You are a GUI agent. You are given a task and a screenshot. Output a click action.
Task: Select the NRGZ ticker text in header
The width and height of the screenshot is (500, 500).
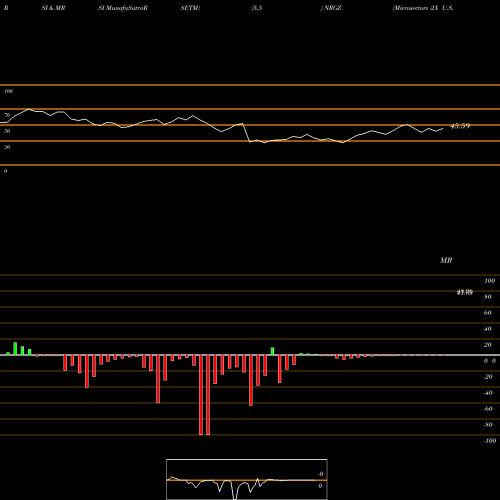[x=333, y=8]
